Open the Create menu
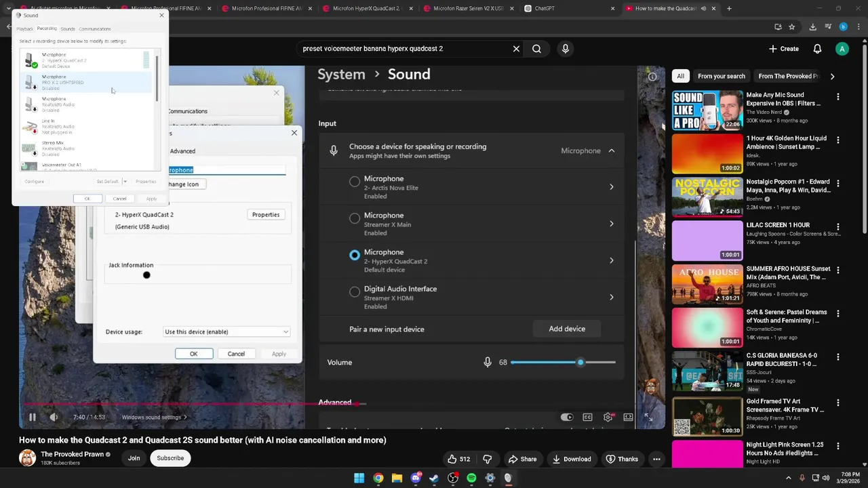Viewport: 868px width, 488px height. click(x=784, y=49)
